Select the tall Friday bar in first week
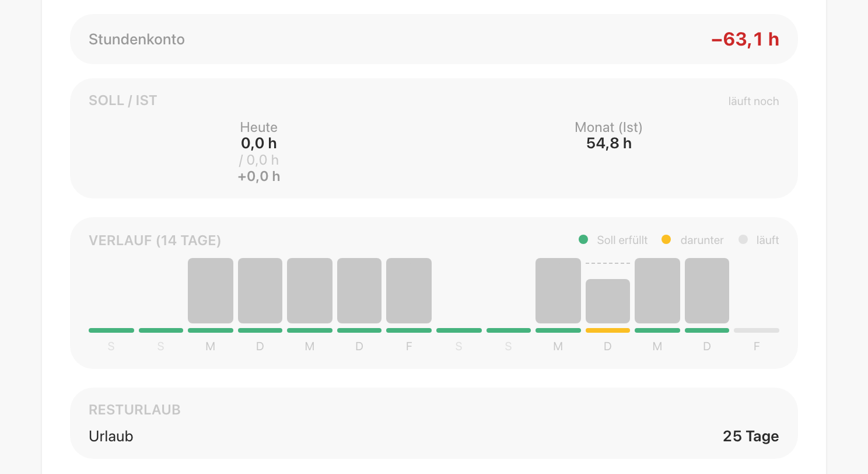The width and height of the screenshot is (868, 474). [x=409, y=291]
